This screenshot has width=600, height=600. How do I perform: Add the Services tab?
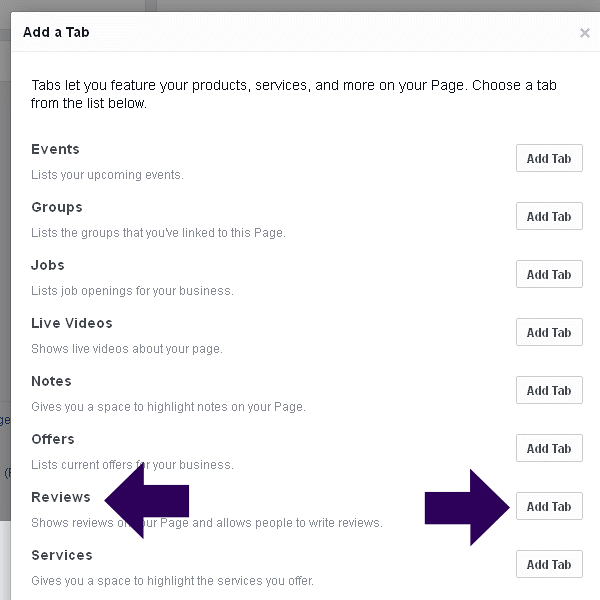click(549, 564)
